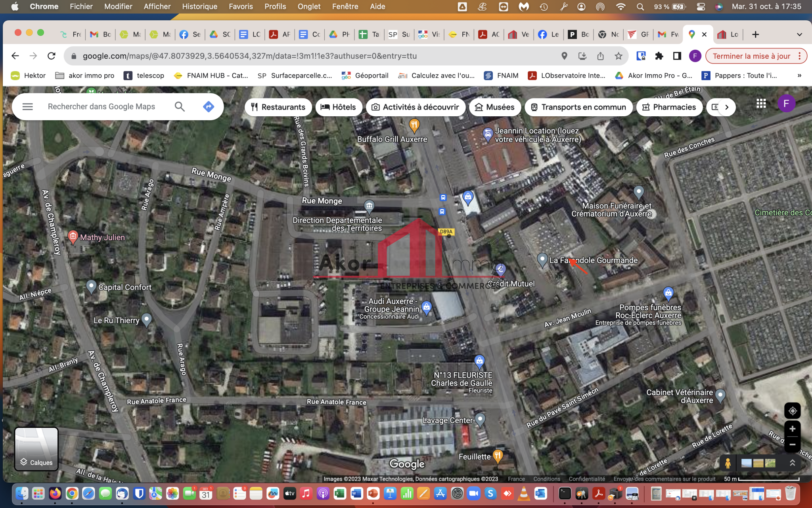Select the Lavage Center map pin
This screenshot has height=508, width=812.
tap(480, 419)
